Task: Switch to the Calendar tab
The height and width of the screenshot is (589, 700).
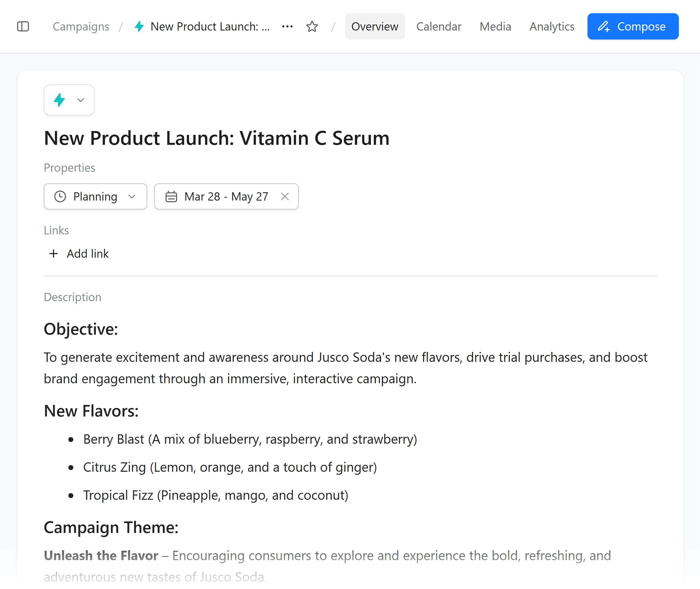Action: tap(438, 26)
